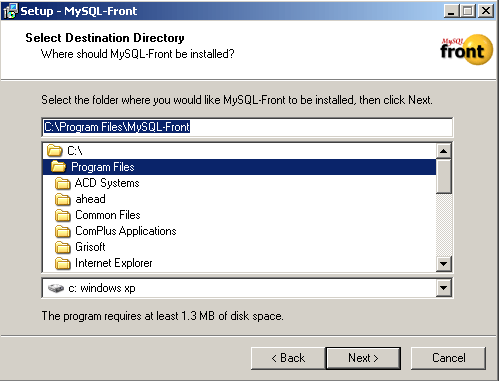Click the ahead folder icon
The width and height of the screenshot is (499, 381).
pos(63,199)
